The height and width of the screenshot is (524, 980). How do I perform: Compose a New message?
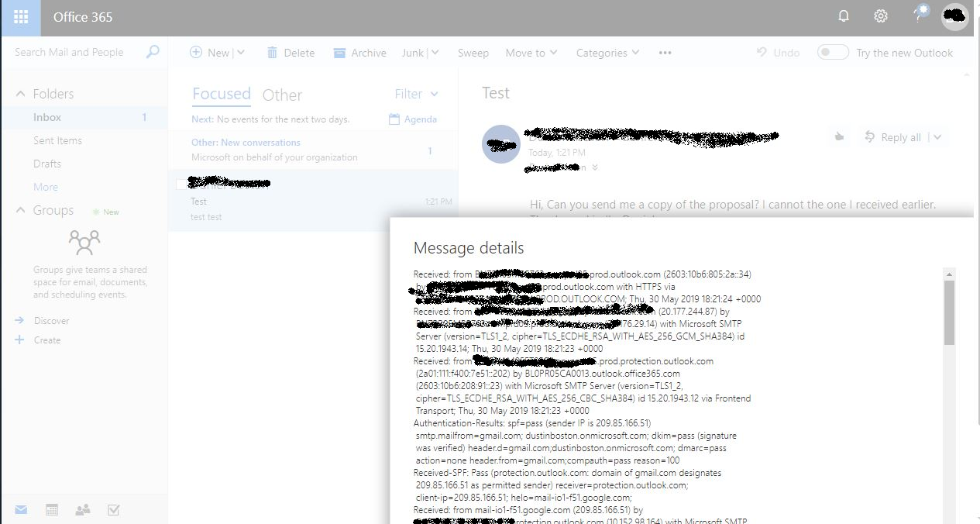[209, 53]
